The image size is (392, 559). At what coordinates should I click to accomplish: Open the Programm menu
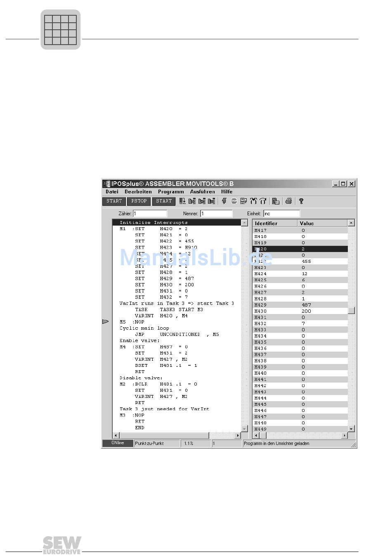pyautogui.click(x=171, y=192)
